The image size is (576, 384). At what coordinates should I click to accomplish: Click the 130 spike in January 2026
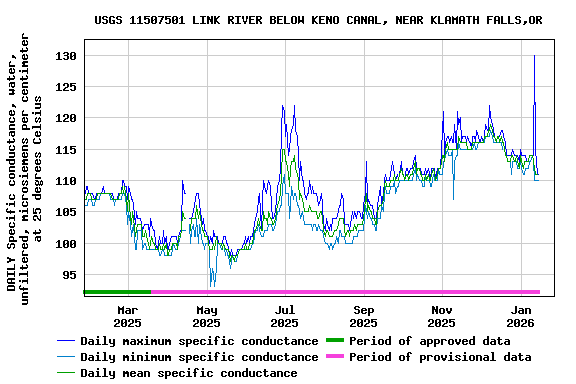point(534,56)
